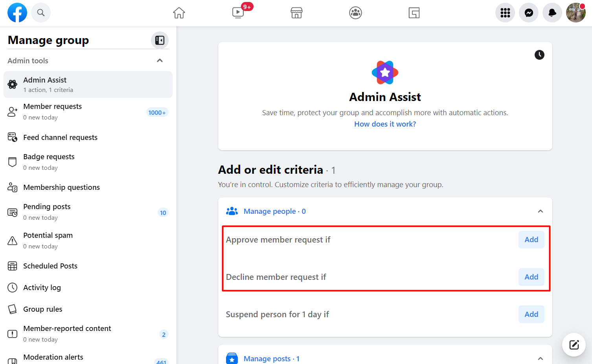Open your profile picture menu
The height and width of the screenshot is (364, 592).
point(575,13)
